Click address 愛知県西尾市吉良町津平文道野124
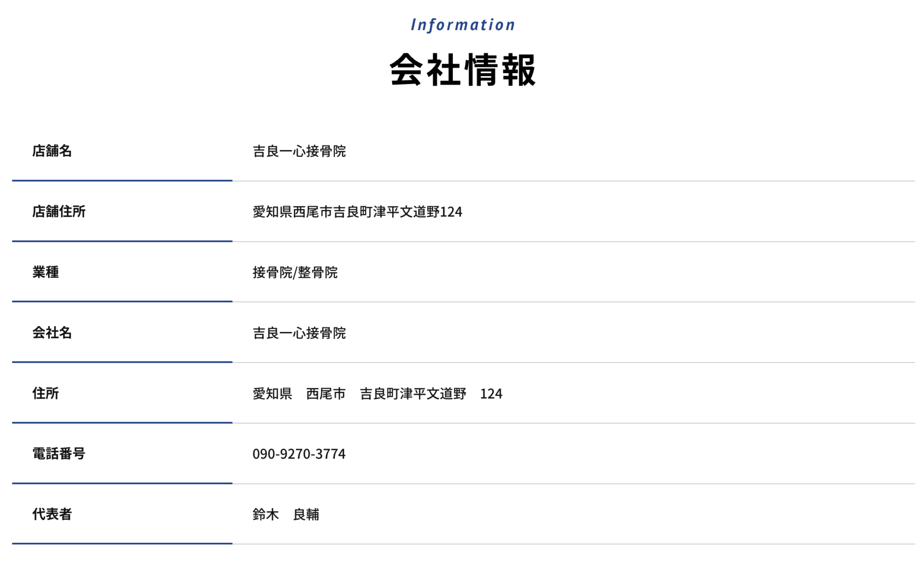 (357, 212)
